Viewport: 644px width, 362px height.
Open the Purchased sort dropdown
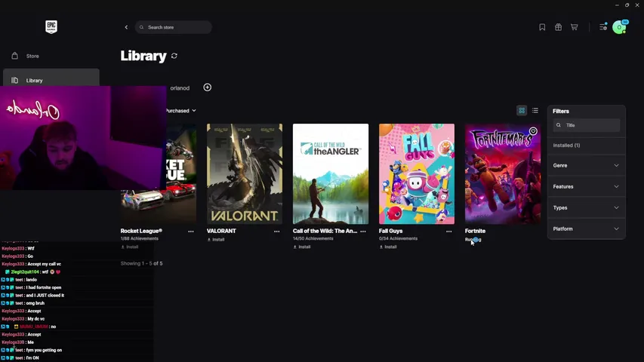(x=181, y=110)
